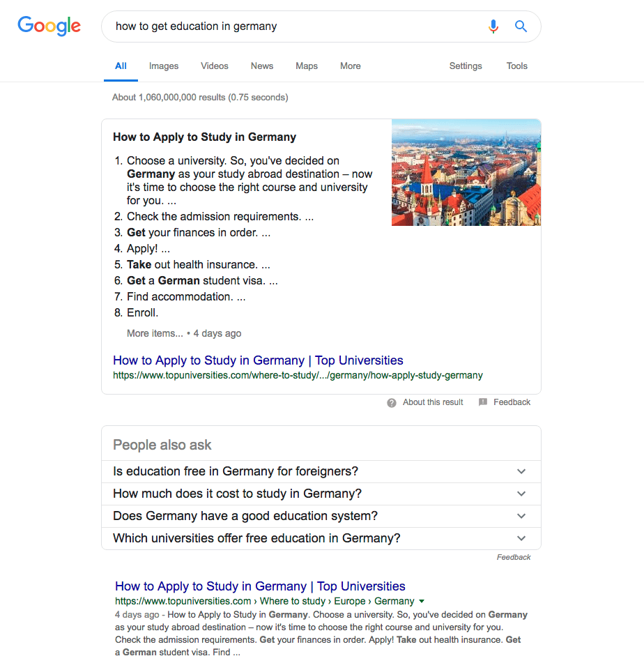
Task: Click the Google logo
Action: pos(49,26)
